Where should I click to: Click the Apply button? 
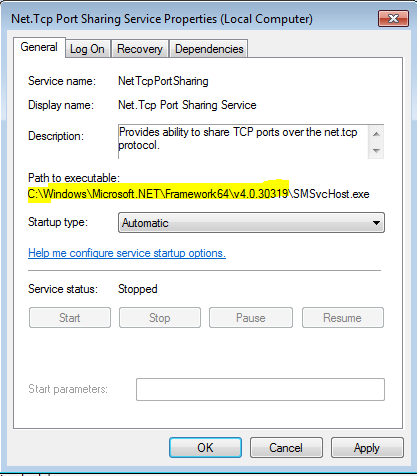(367, 448)
